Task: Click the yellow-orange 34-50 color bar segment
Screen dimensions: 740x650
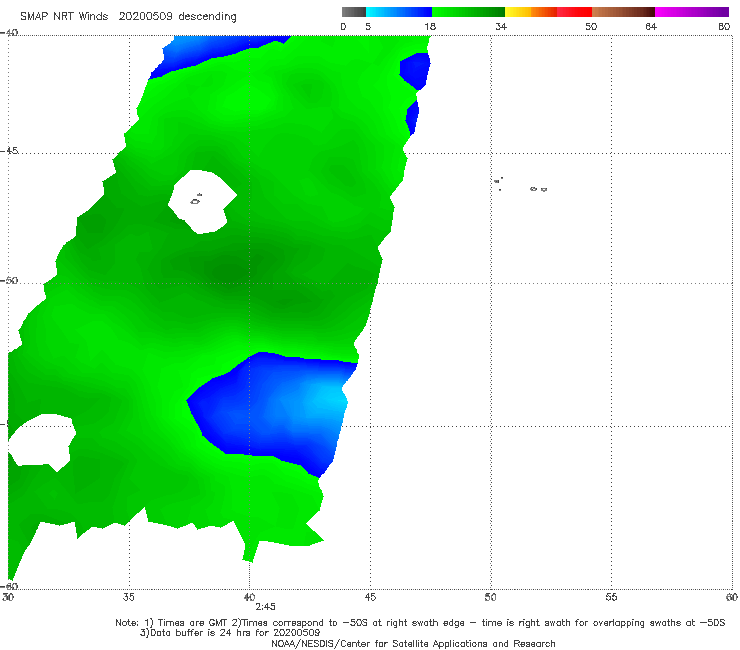Action: coord(548,12)
